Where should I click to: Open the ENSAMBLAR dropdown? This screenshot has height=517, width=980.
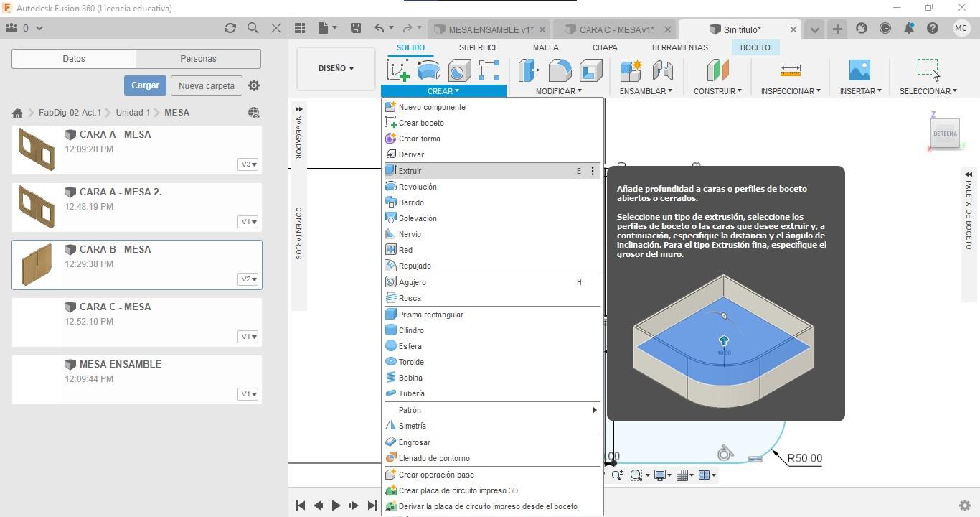pyautogui.click(x=646, y=91)
